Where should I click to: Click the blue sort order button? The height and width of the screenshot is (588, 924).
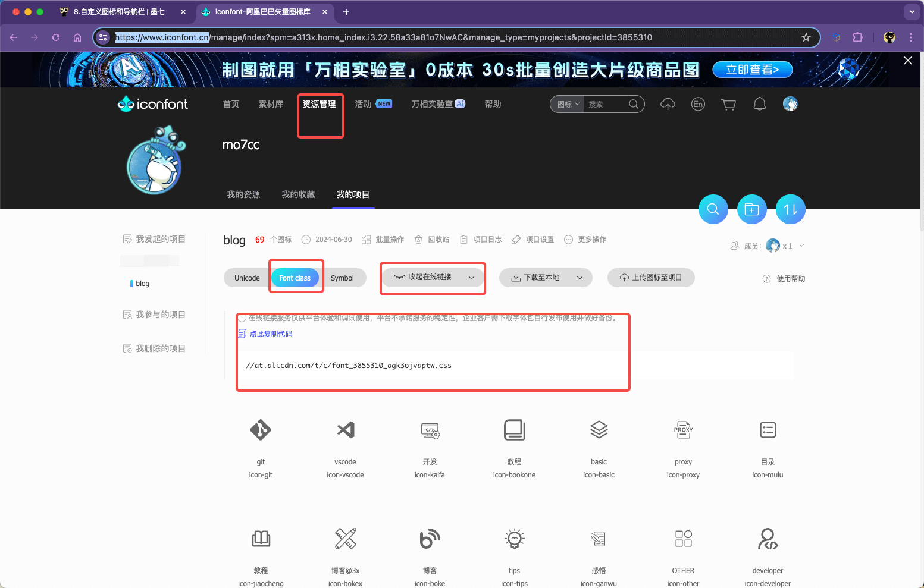click(791, 209)
